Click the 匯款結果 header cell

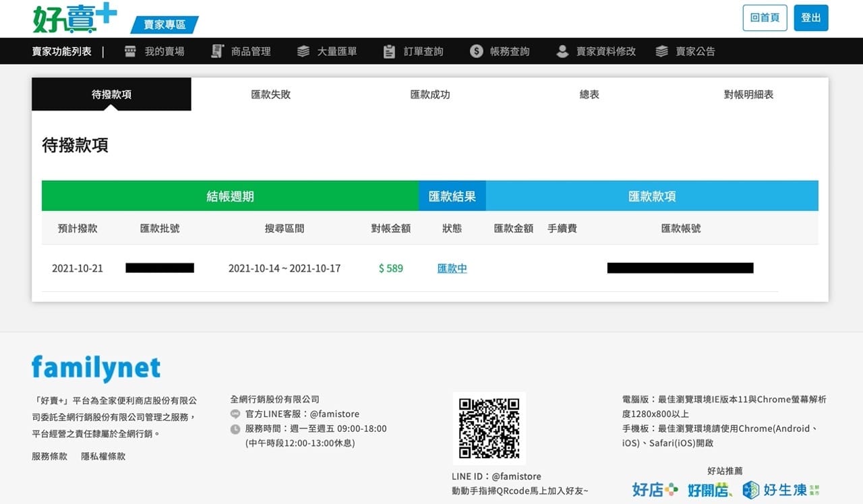pos(452,196)
